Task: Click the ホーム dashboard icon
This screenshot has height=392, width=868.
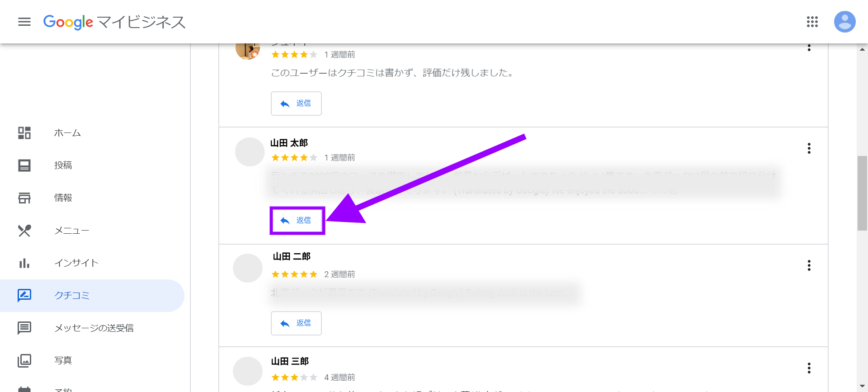Action: (24, 133)
